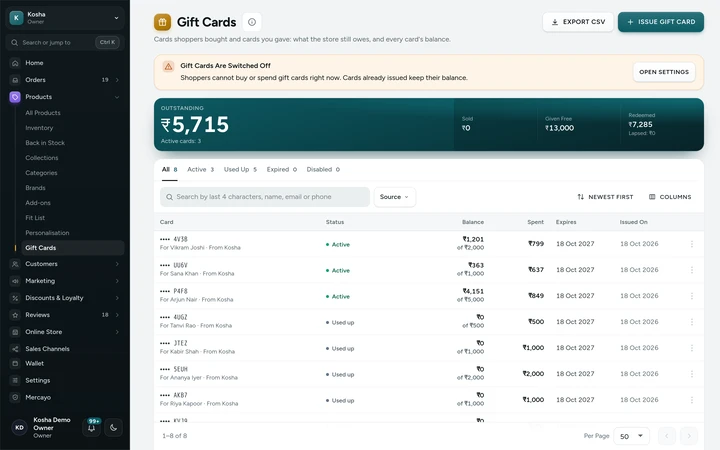Open the Source filter dropdown

pos(394,197)
